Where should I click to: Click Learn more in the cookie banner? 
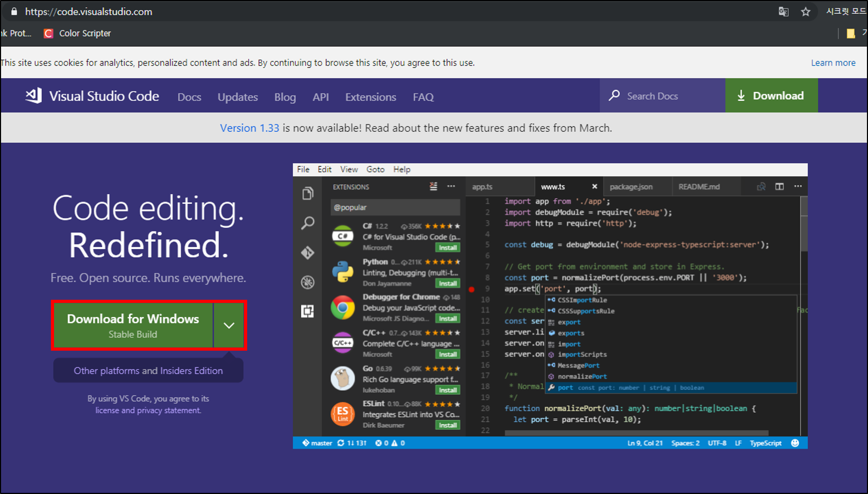coord(833,63)
